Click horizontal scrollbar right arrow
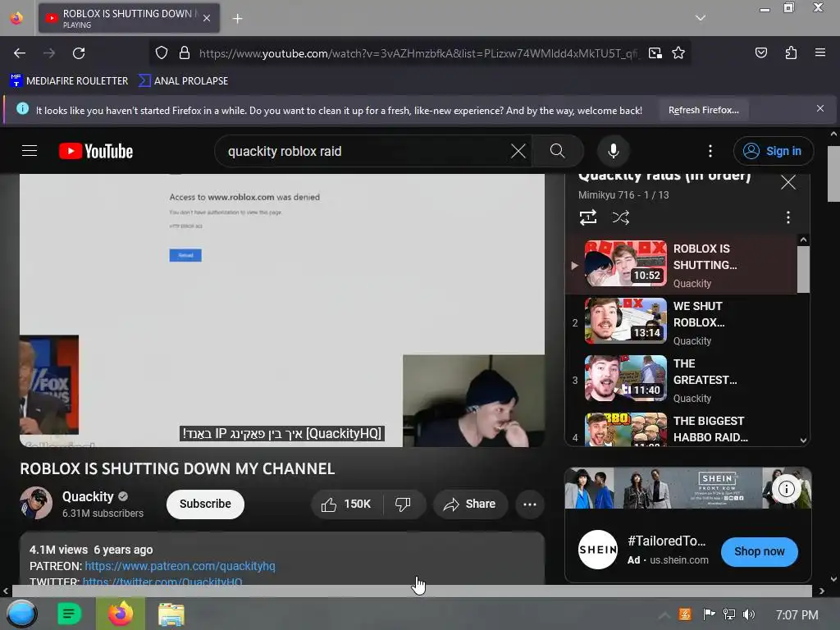This screenshot has width=840, height=630. 822,591
